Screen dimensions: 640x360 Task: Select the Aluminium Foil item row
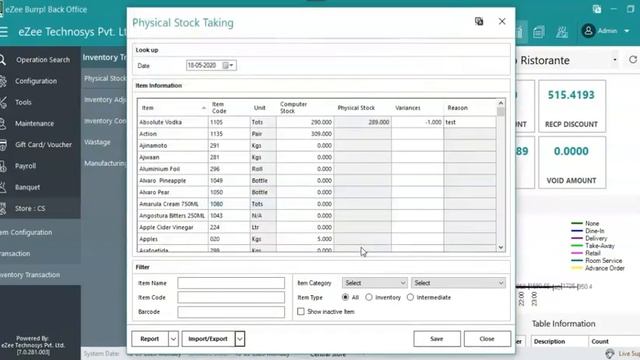click(317, 169)
